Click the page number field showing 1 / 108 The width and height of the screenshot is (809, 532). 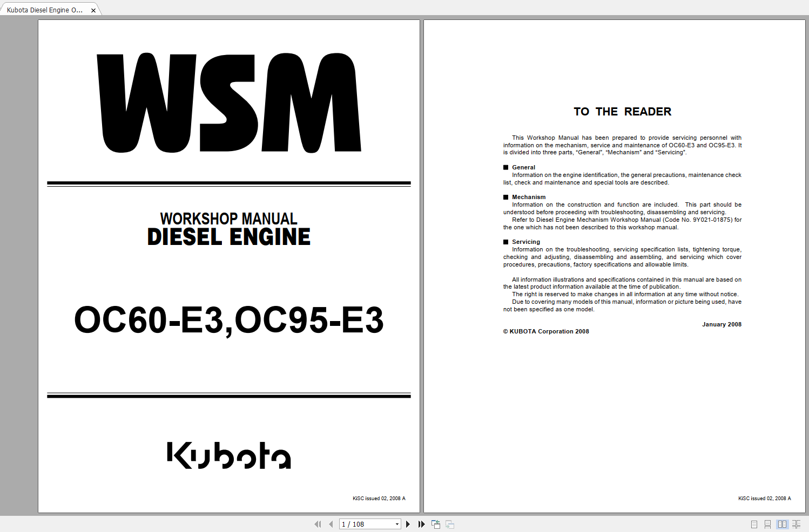click(x=367, y=524)
